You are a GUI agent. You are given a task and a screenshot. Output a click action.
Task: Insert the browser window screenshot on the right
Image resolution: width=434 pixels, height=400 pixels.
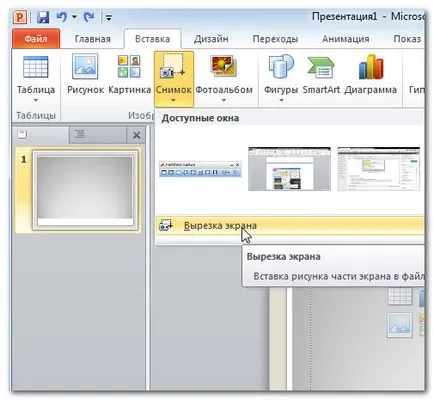379,169
